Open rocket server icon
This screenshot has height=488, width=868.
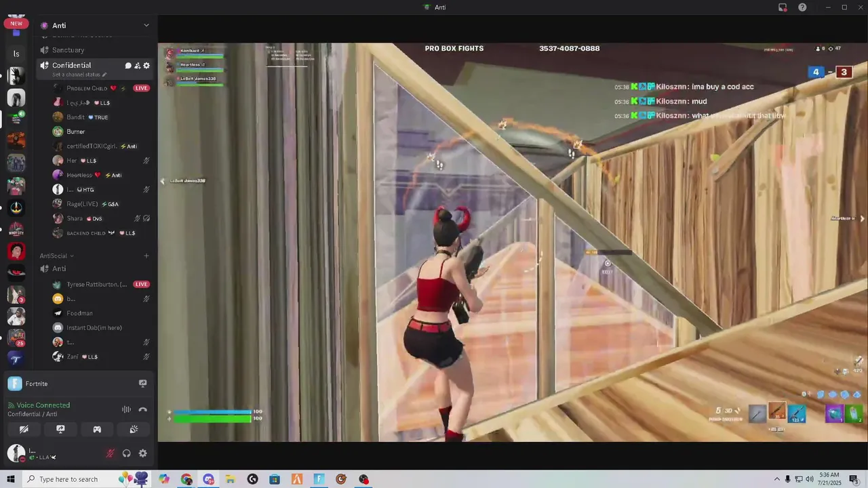click(x=16, y=207)
